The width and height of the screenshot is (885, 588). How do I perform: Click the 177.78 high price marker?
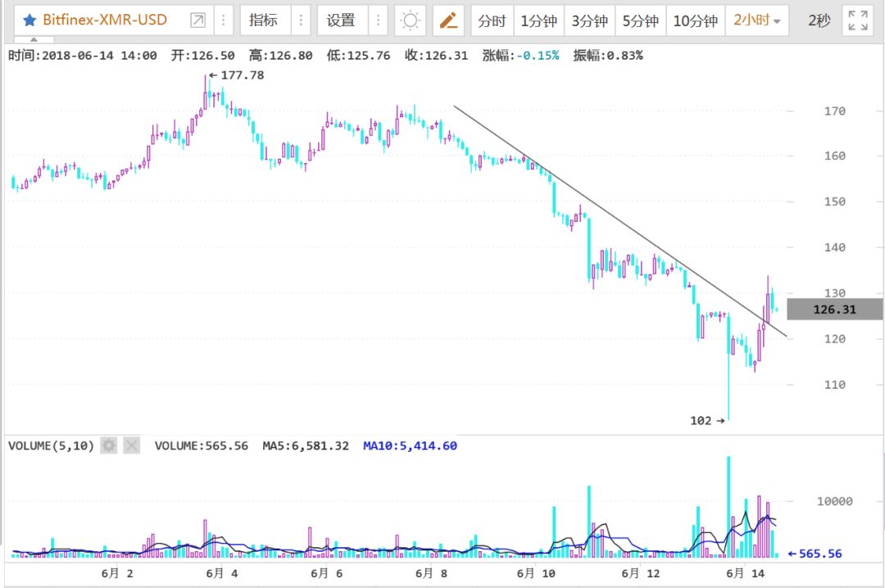(237, 75)
